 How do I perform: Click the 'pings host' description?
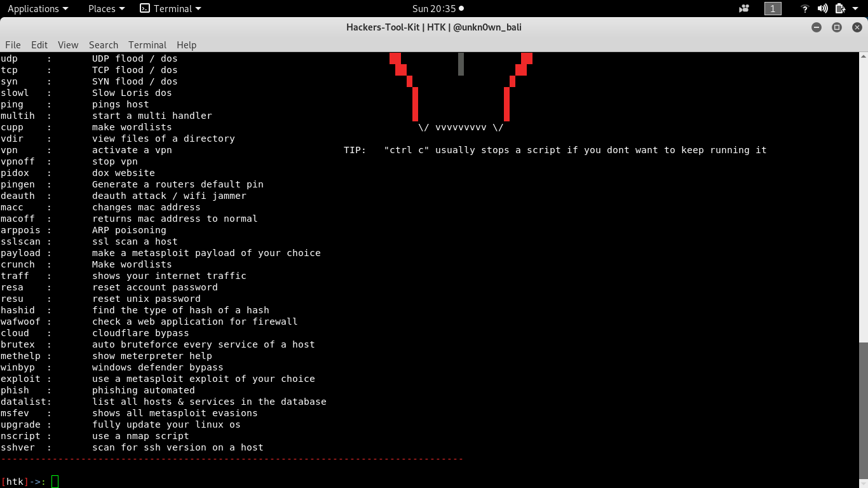121,104
